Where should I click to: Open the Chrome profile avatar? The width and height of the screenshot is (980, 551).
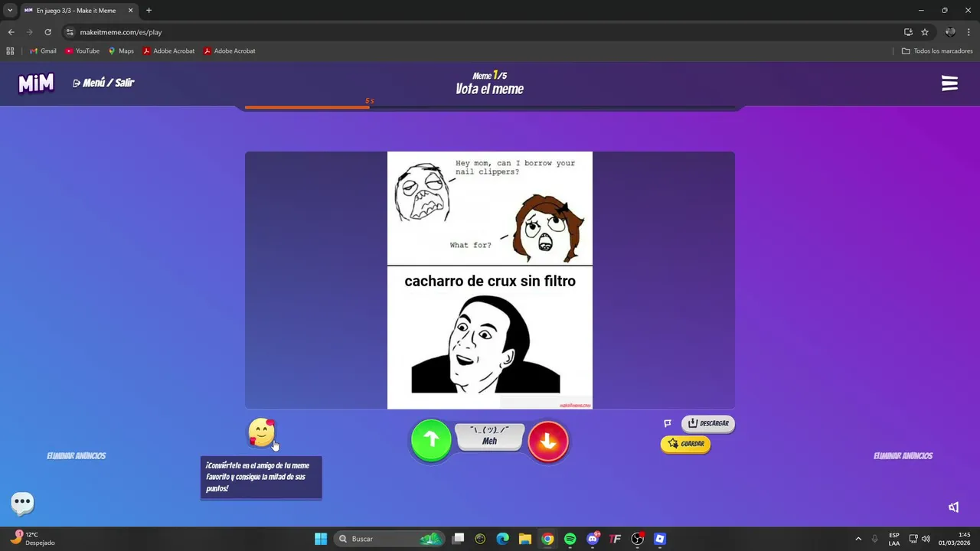pyautogui.click(x=950, y=32)
